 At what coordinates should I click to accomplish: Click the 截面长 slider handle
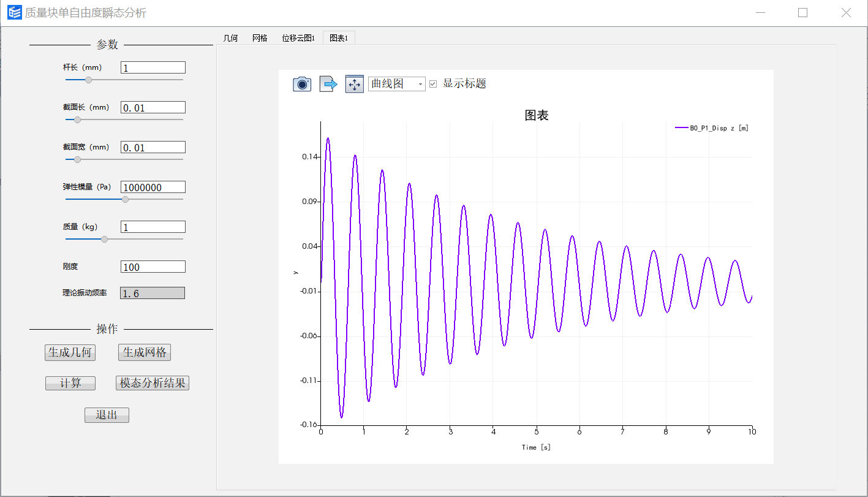[x=77, y=120]
